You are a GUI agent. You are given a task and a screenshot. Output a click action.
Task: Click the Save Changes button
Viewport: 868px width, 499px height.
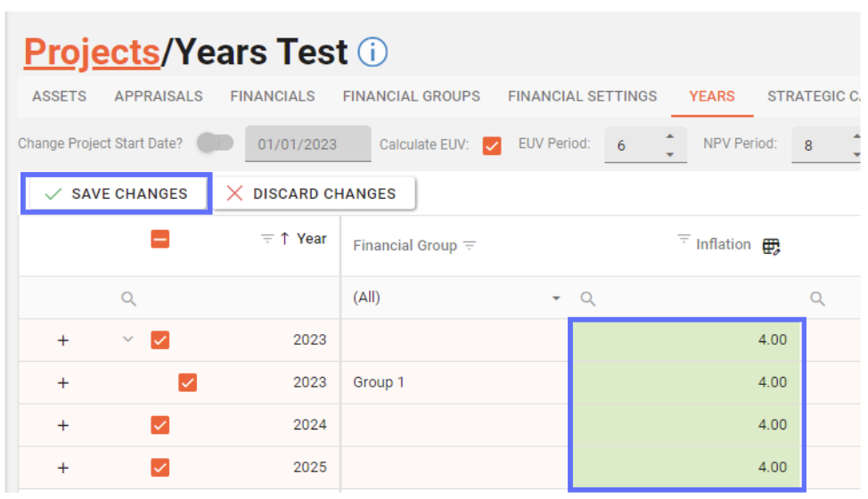click(116, 194)
